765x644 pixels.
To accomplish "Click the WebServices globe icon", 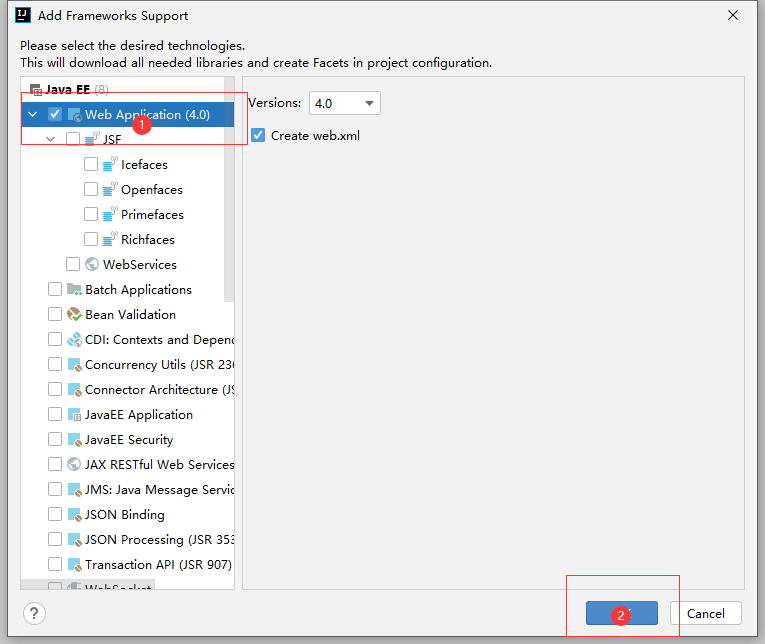I will coord(92,264).
